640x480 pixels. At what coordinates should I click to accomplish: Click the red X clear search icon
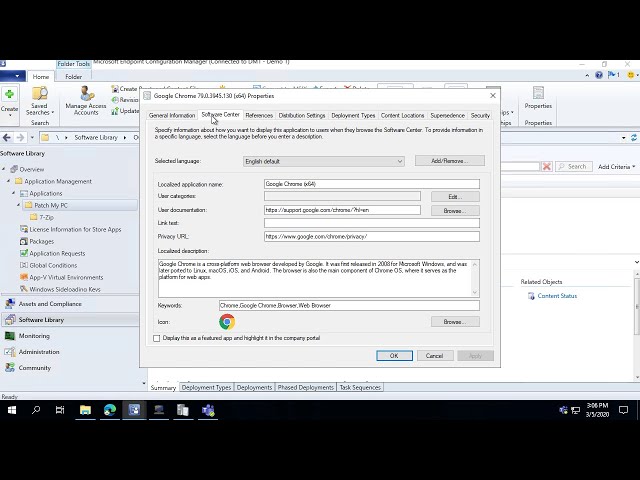(547, 167)
